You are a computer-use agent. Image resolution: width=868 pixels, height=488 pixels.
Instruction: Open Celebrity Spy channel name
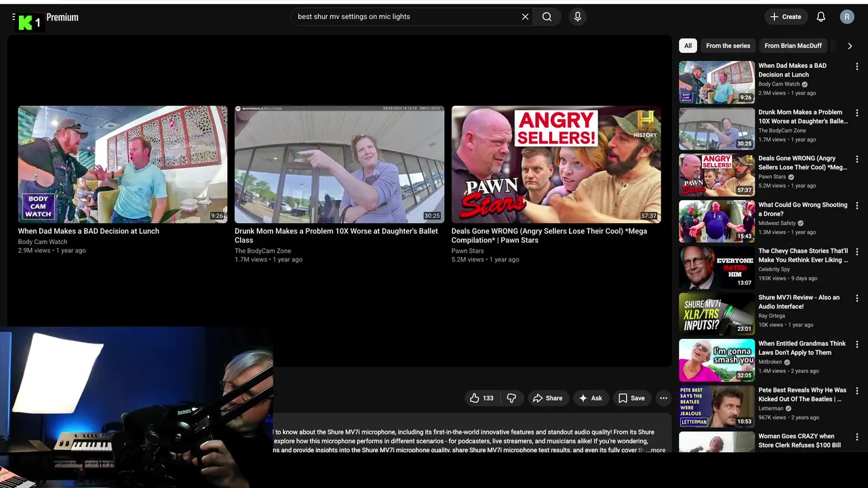coord(774,269)
